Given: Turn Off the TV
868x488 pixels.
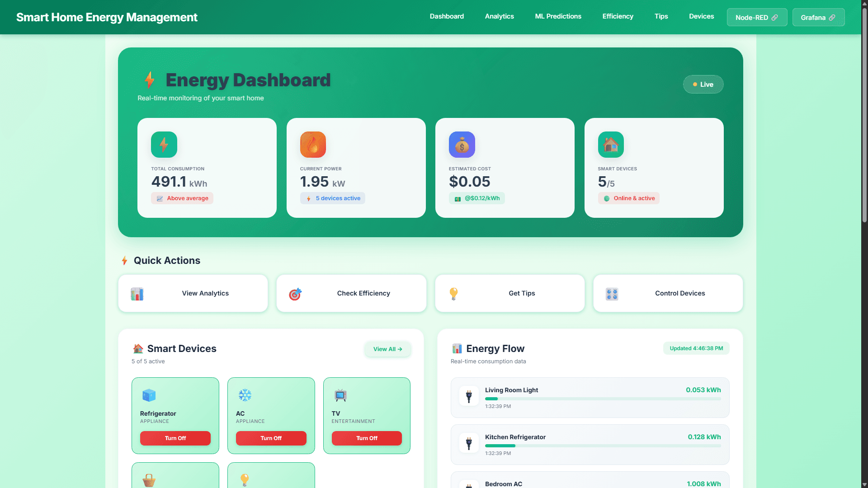Looking at the screenshot, I should [366, 438].
